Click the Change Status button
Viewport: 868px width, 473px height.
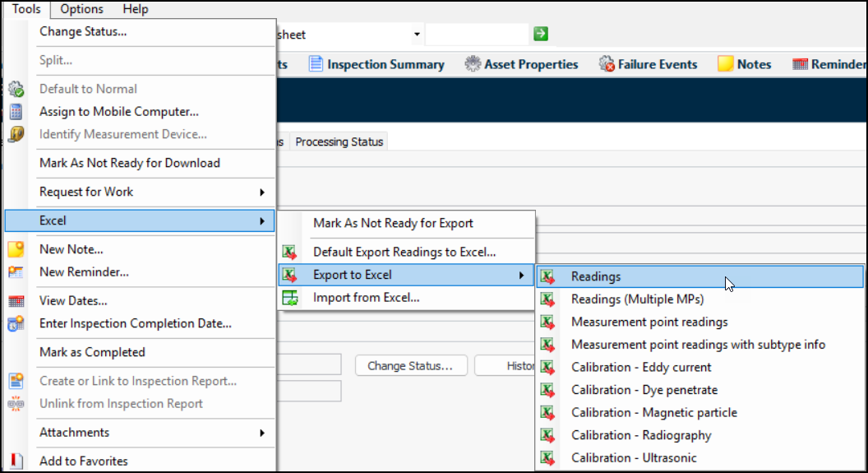[410, 366]
